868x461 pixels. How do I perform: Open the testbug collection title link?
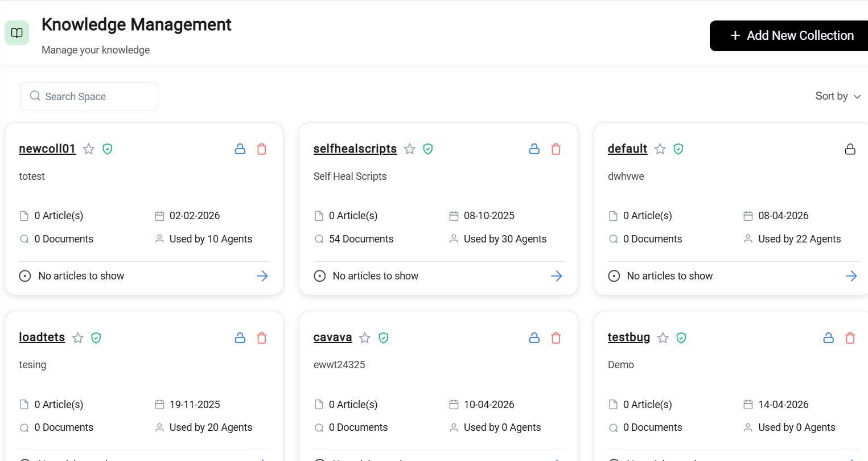point(629,337)
